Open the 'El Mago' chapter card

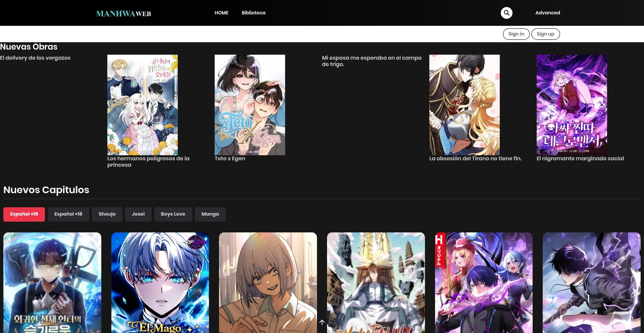pyautogui.click(x=160, y=283)
